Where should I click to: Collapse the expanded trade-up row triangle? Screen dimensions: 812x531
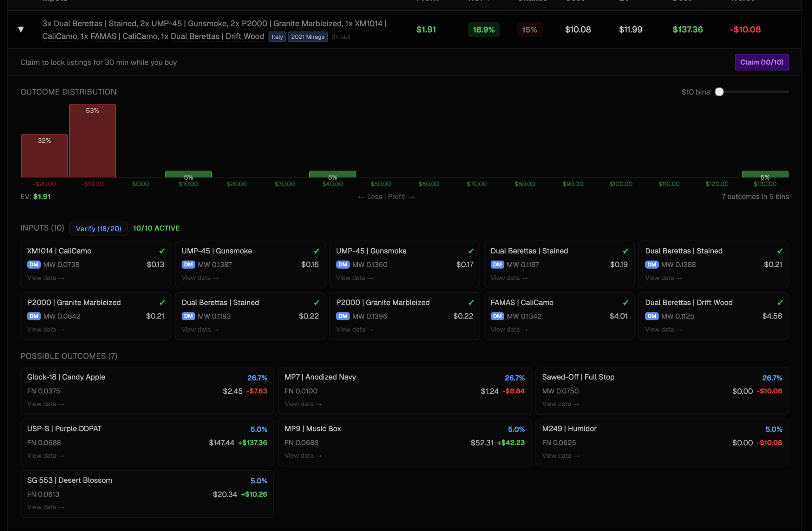click(x=21, y=30)
